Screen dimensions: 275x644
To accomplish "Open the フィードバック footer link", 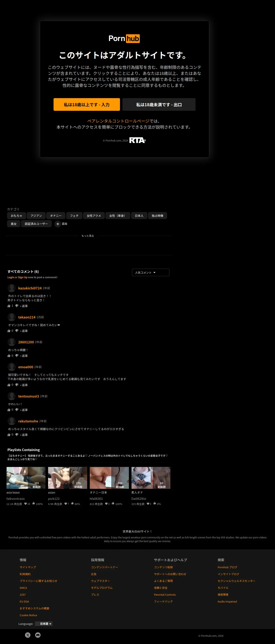I will tap(163, 601).
